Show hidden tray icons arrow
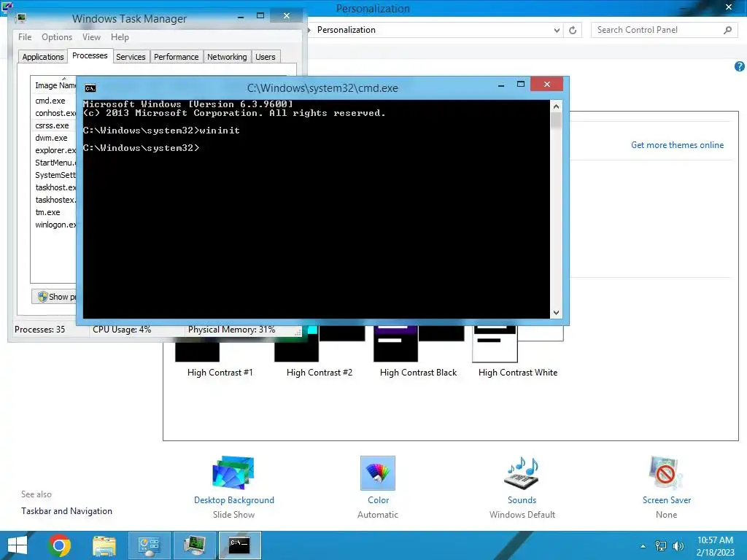Screen dimensions: 747x560 pyautogui.click(x=643, y=546)
